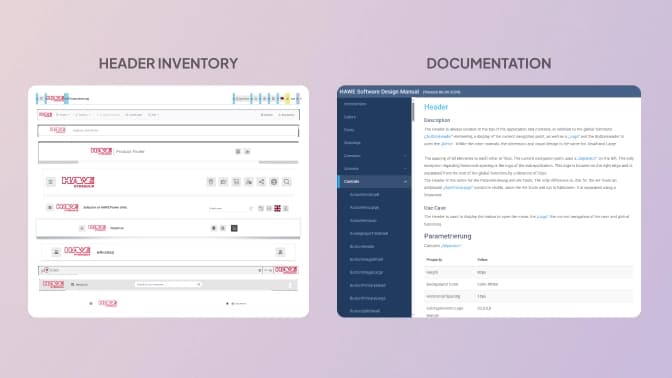Click clipboard icon in large HAWE header
Screen dimensions: 672x378
coord(211,182)
